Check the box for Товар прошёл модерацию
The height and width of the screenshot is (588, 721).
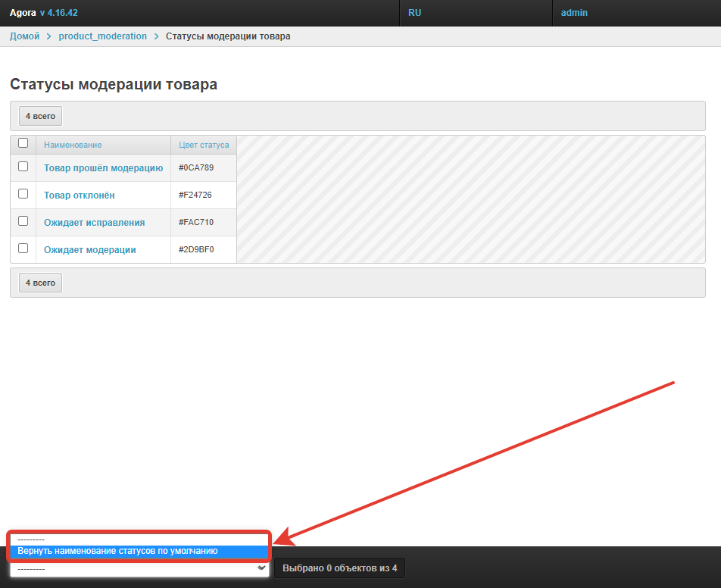click(x=23, y=167)
